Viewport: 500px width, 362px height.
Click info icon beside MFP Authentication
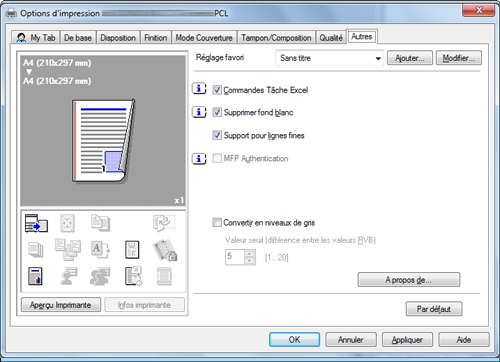point(199,158)
